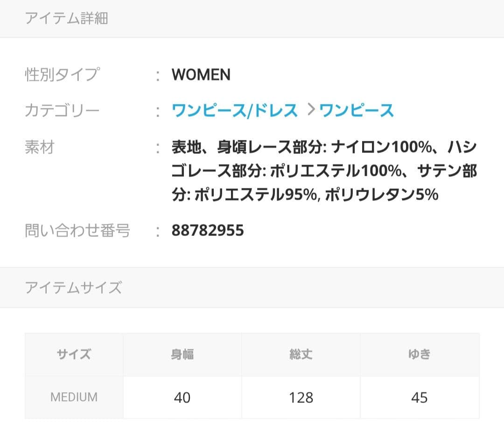Click the アイテムサイズ section header
Image resolution: width=504 pixels, height=423 pixels.
pos(73,287)
